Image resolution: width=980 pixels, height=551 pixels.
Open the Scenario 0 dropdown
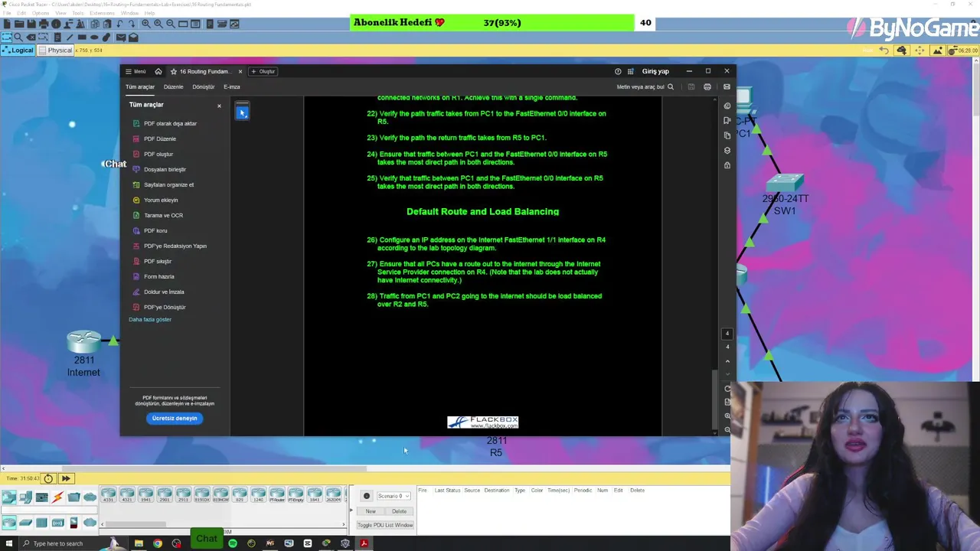pos(394,496)
